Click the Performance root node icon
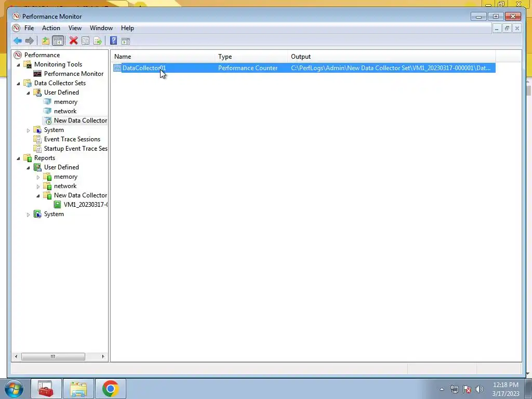Viewport: 532px width, 399px height. coord(17,55)
